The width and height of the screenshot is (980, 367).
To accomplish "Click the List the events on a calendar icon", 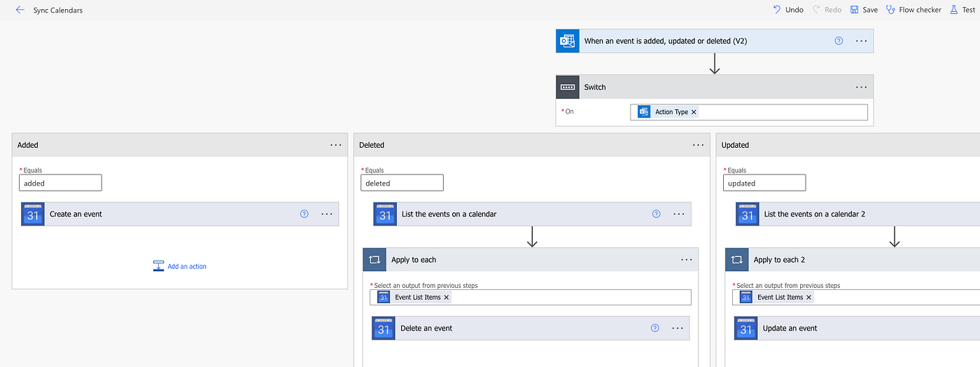I will coord(385,214).
